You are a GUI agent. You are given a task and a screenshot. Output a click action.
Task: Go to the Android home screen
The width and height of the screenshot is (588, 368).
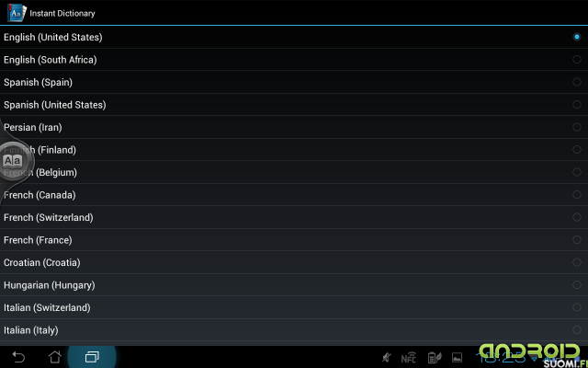pos(55,357)
